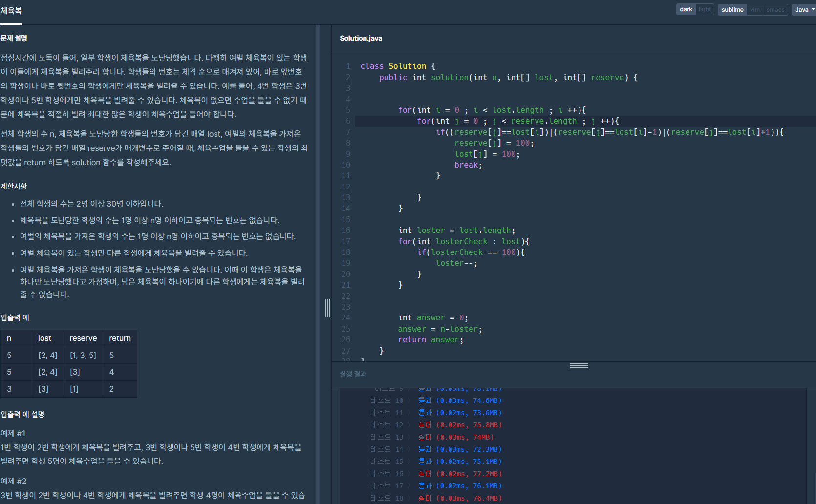
Task: Click the 'answer = n-loster;' line
Action: [440, 329]
